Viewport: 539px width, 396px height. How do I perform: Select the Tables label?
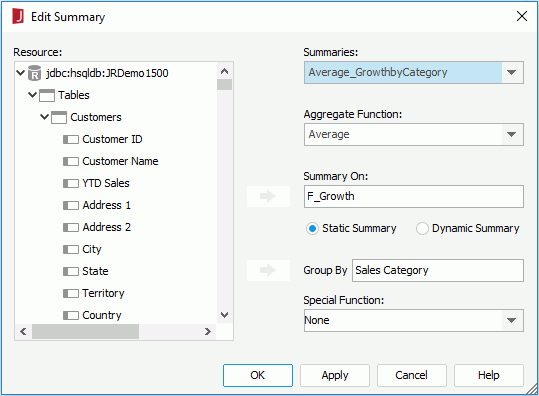[x=74, y=95]
